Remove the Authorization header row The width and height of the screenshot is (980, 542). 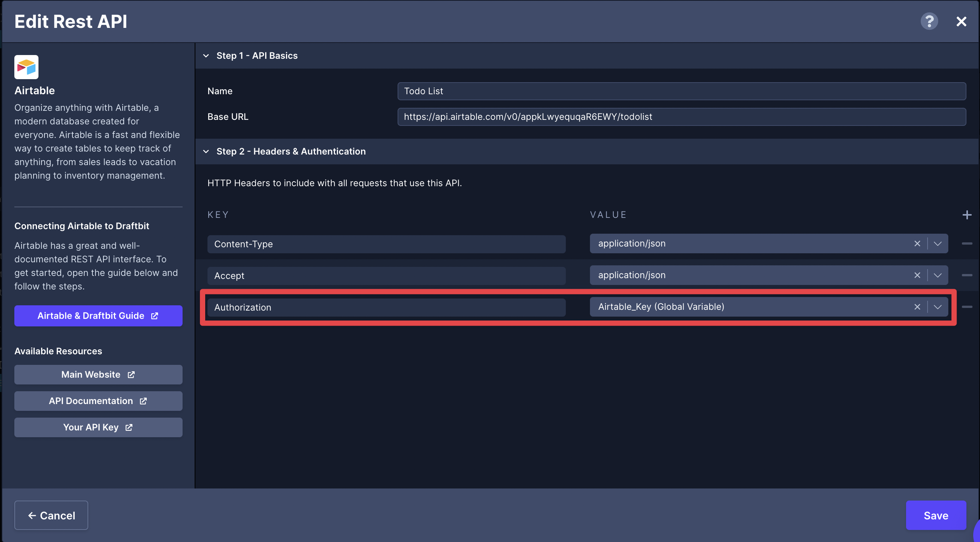tap(967, 307)
